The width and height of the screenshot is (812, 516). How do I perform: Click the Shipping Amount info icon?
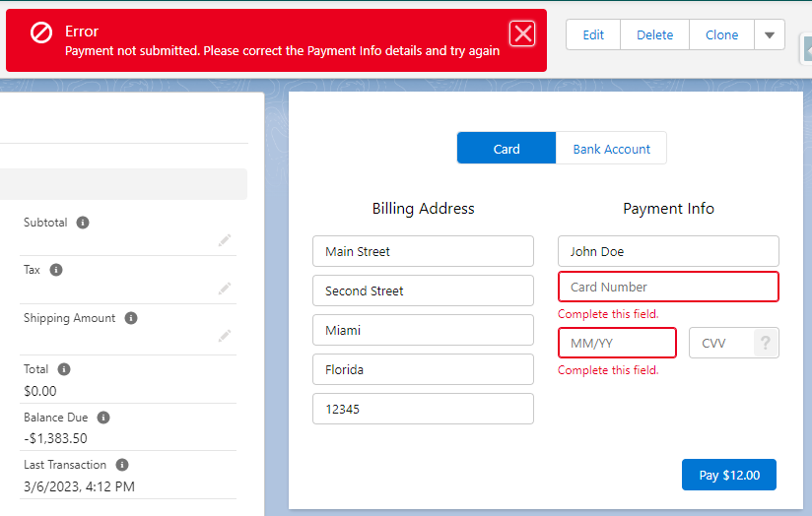click(131, 318)
